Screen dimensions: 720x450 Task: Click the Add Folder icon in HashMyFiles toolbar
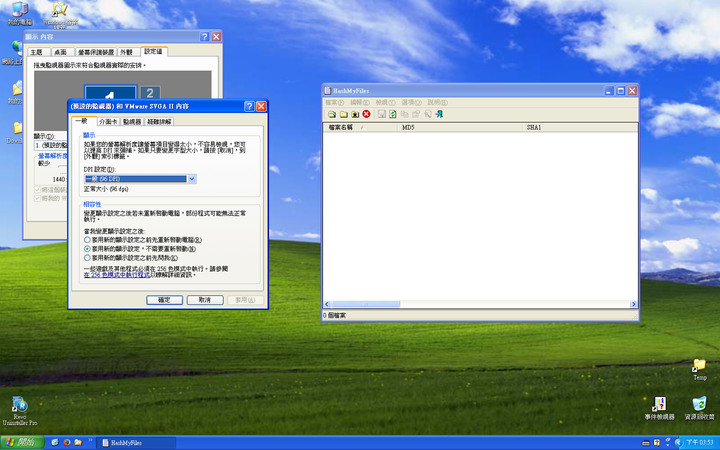tap(343, 114)
